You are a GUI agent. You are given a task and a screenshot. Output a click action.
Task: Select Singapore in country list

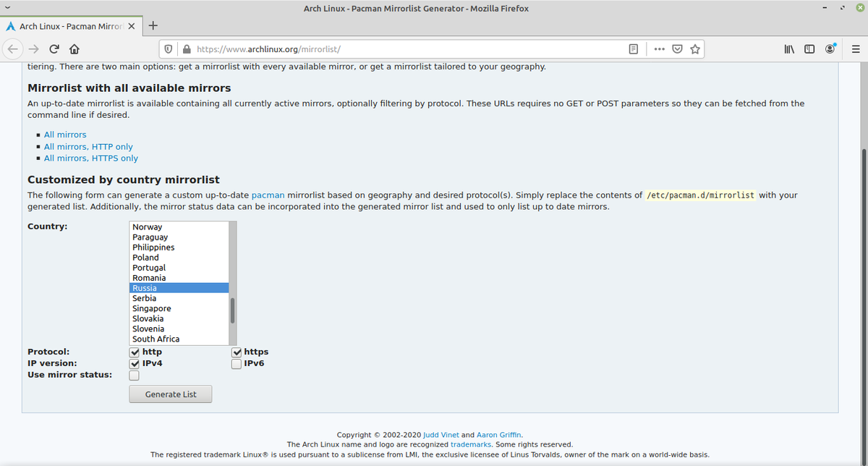pos(179,308)
